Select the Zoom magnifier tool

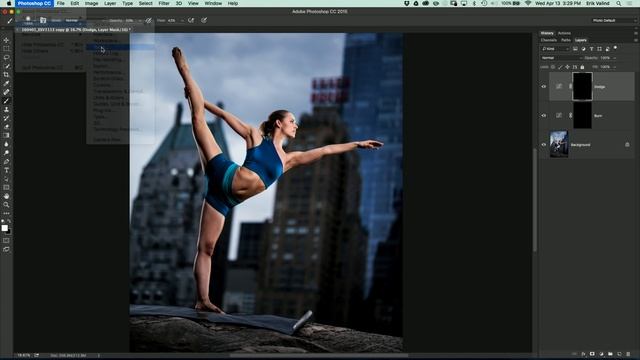[6, 205]
